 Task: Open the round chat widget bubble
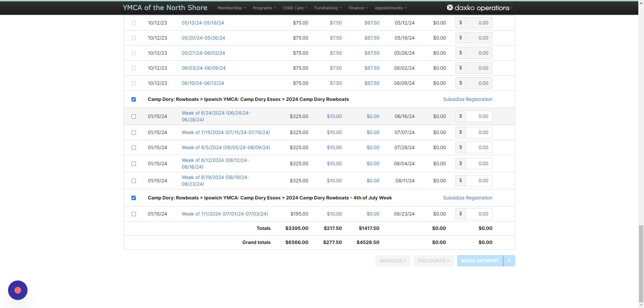click(18, 290)
